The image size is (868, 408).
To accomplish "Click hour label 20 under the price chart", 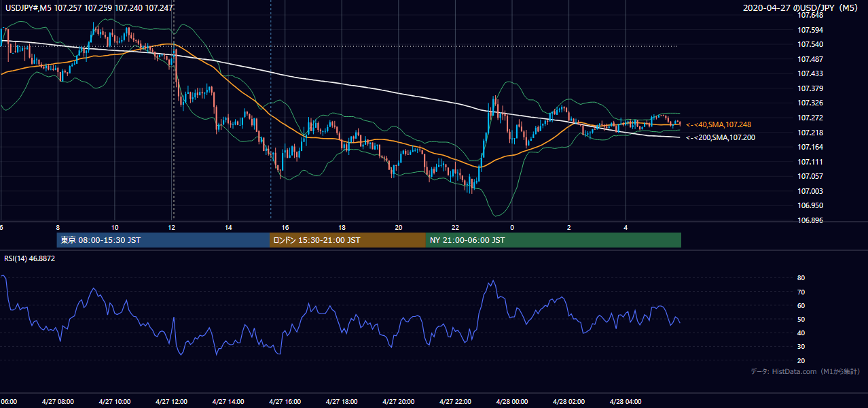I will tap(399, 228).
